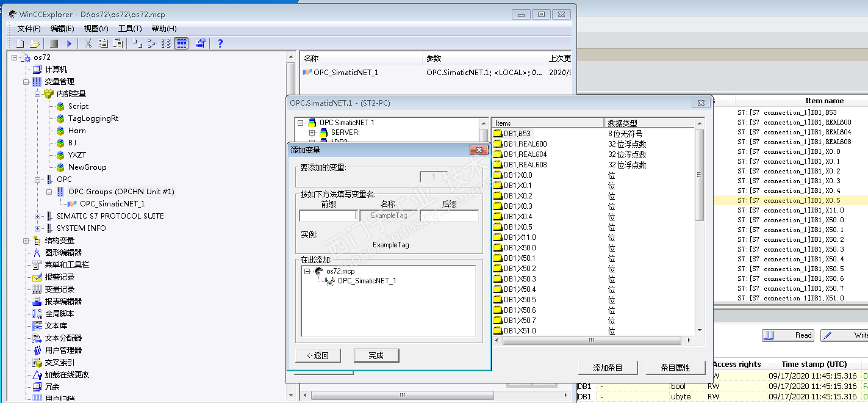Open 报警记录 in tree
Screen dimensions: 868x403
(60, 277)
